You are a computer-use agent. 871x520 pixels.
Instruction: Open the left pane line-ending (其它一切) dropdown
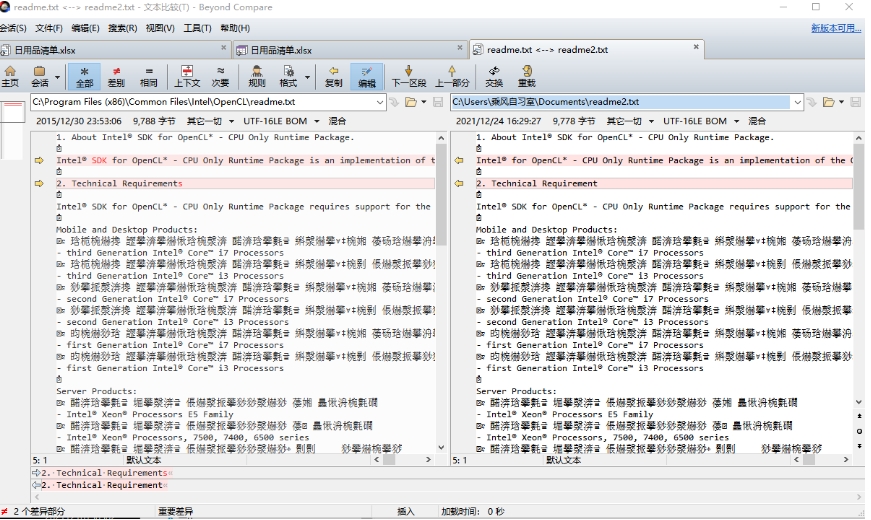(209, 121)
